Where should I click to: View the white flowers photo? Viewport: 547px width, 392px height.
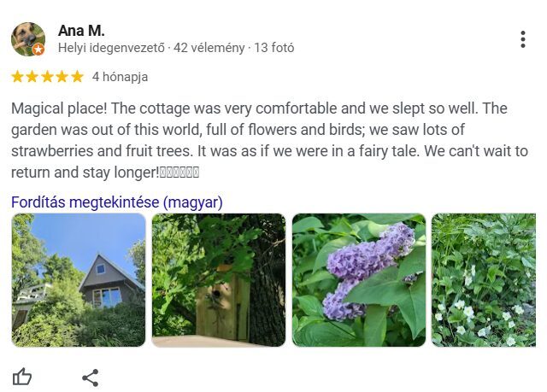(484, 280)
